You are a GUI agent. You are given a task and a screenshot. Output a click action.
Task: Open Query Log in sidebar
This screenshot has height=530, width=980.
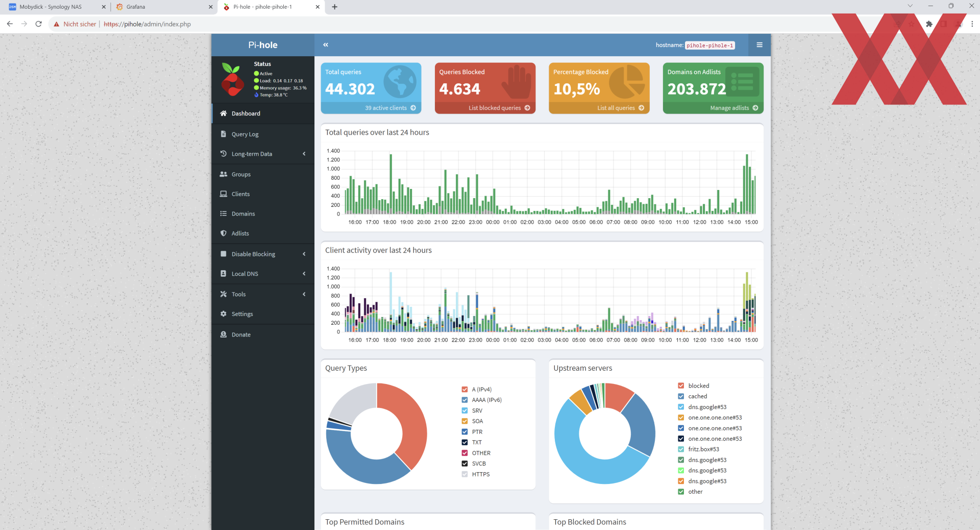[263, 134]
